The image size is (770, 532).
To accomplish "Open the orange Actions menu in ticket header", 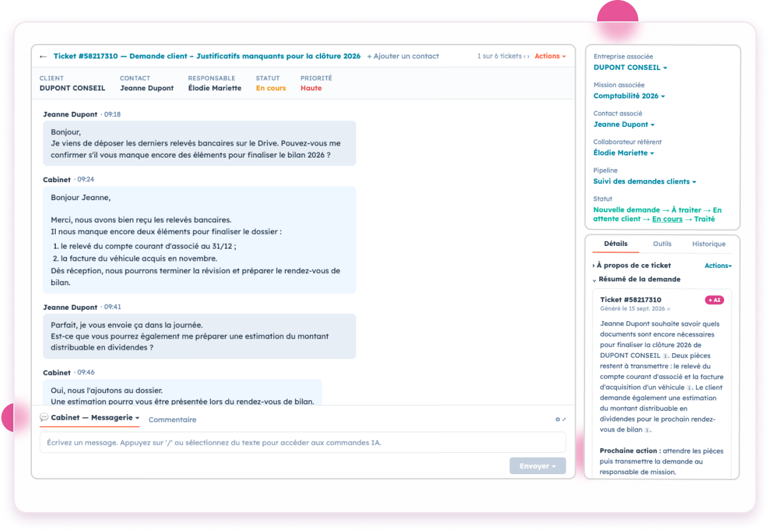I will (550, 56).
